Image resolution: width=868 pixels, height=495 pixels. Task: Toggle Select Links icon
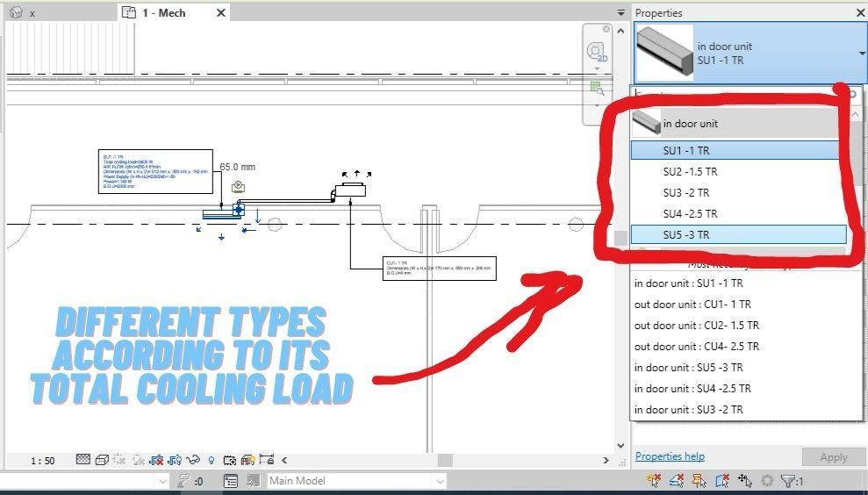pos(654,480)
